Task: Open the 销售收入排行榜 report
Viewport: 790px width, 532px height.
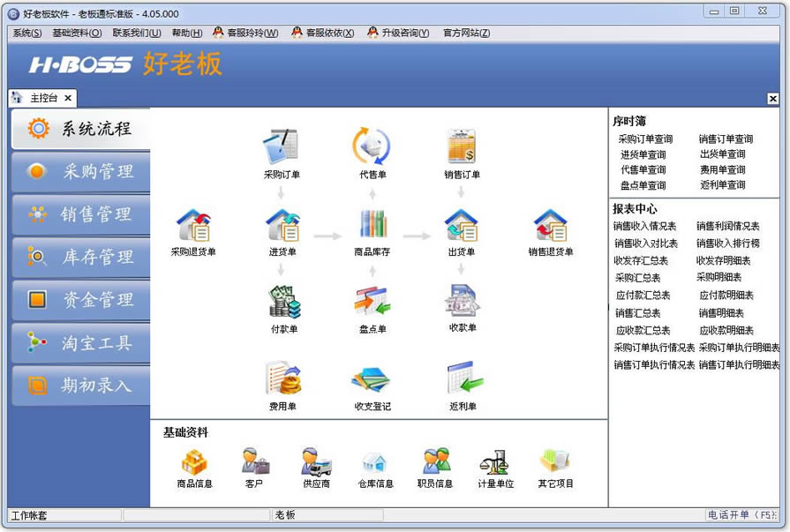Action: [728, 244]
